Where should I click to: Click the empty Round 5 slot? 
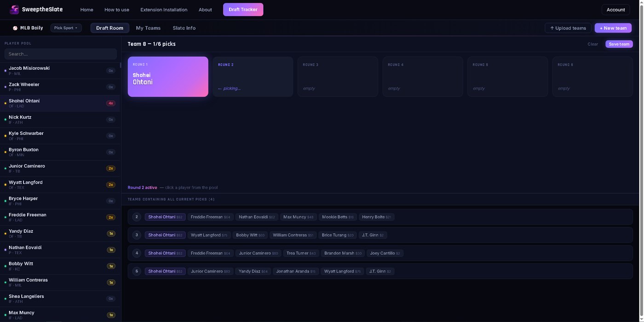pos(507,77)
